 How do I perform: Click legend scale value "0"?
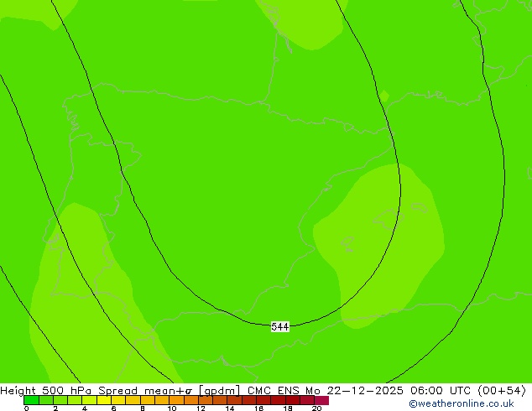pos(27,408)
